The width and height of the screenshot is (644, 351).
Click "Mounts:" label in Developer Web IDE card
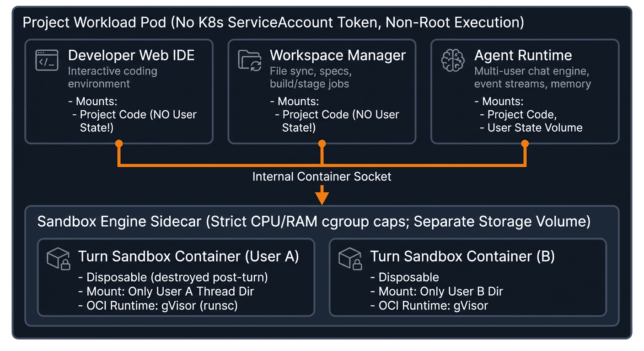click(96, 101)
